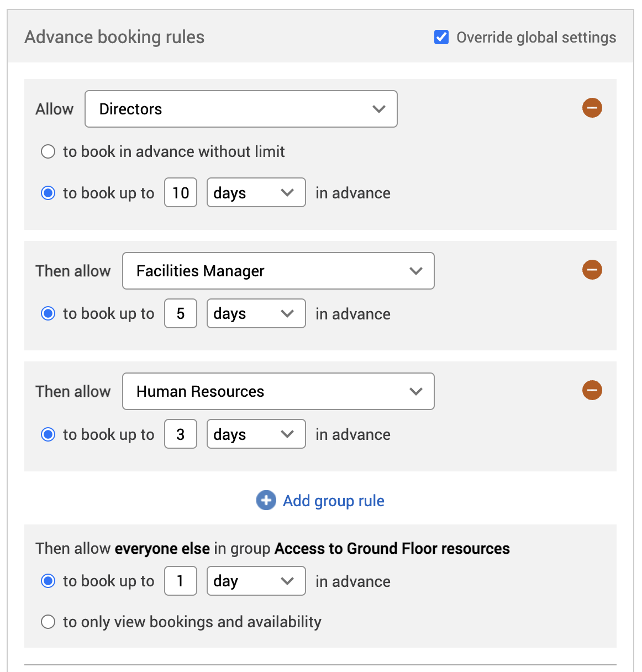Edit Human Resources 3 days field
The image size is (642, 672).
(x=181, y=434)
